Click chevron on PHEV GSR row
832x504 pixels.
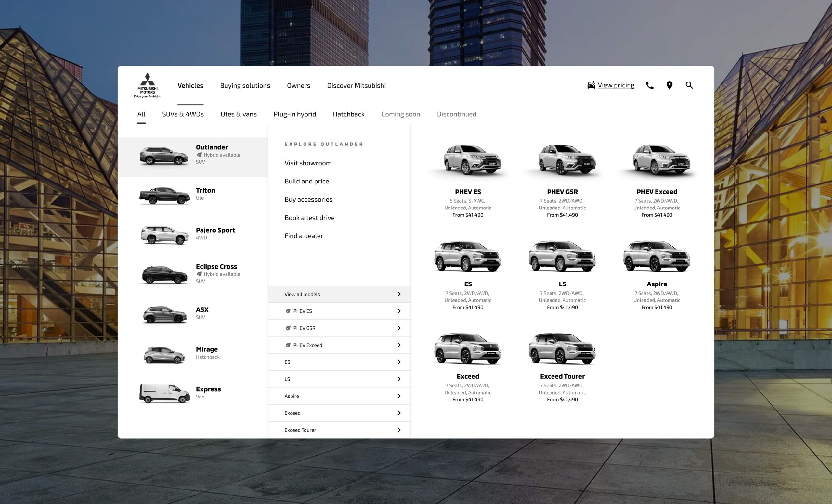point(399,328)
